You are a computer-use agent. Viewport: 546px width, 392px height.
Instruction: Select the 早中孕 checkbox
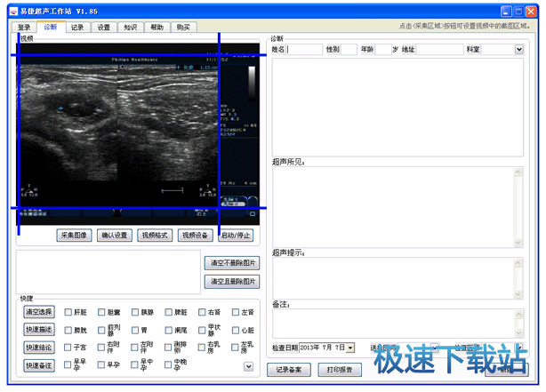[134, 364]
